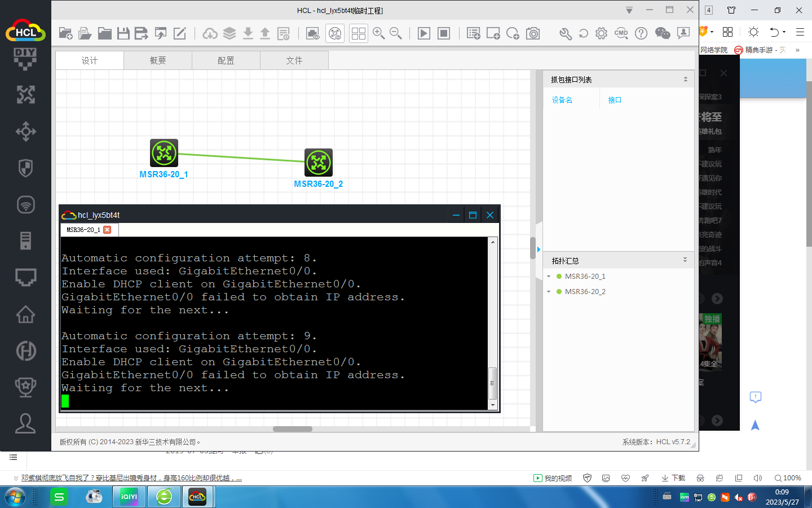Switch to the 概要 tab
This screenshot has height=508, width=812.
(x=158, y=60)
